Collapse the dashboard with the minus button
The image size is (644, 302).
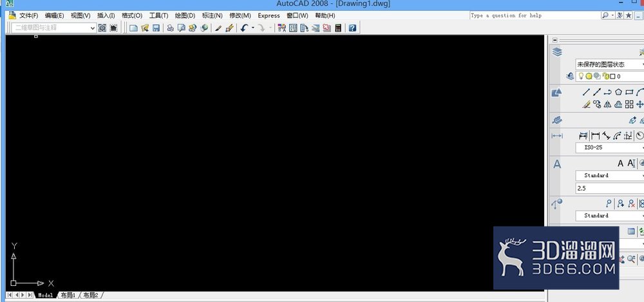click(555, 40)
